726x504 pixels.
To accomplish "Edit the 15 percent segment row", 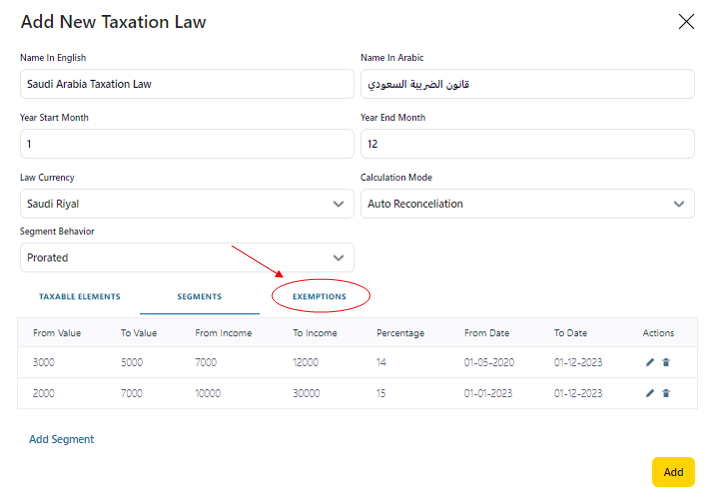I will [650, 393].
